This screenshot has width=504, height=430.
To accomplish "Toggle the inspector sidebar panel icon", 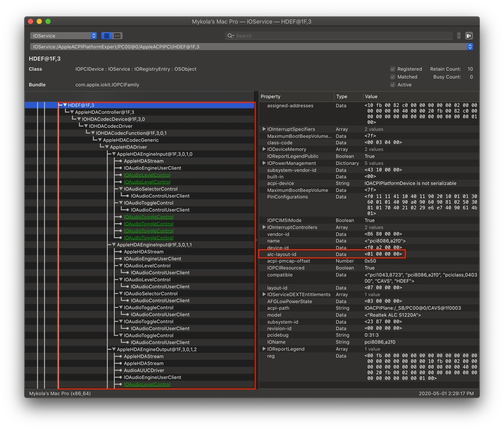I will 469,36.
